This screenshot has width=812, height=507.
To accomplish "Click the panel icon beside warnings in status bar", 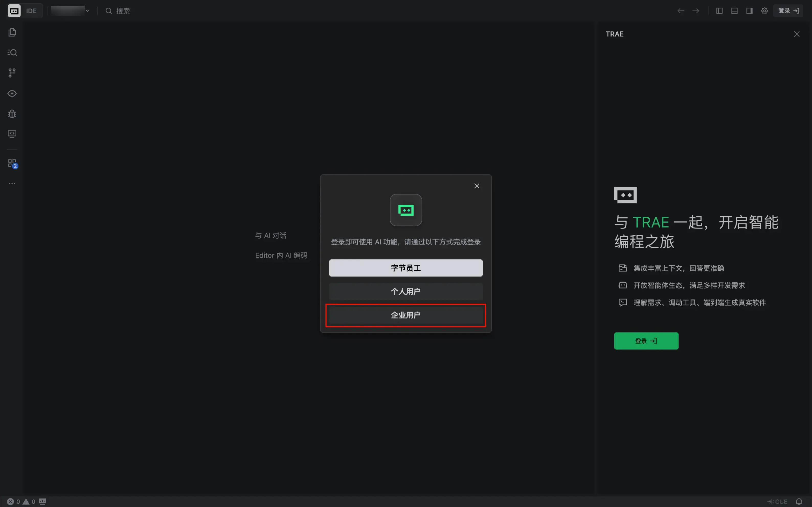I will coord(42,502).
